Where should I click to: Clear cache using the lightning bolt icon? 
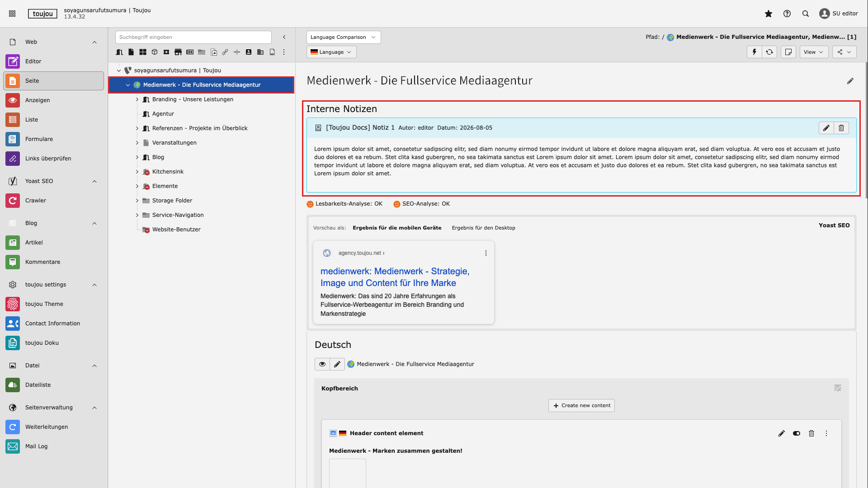pos(754,52)
